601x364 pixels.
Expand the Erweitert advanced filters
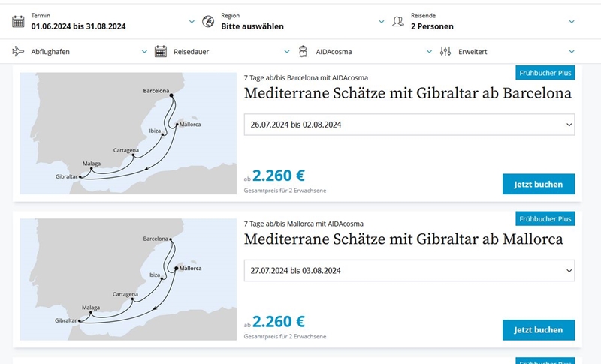coord(572,51)
